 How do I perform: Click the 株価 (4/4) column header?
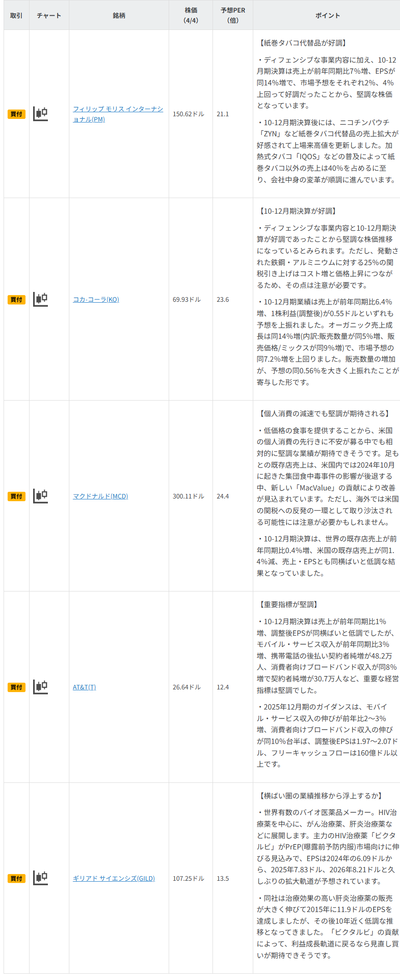coord(191,15)
